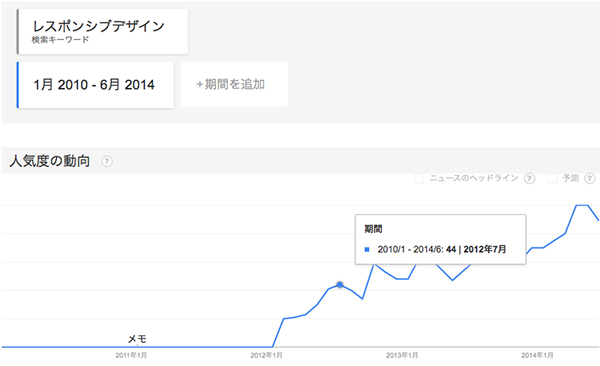Screen dimensions: 600x366
Task: Click the peak of the trend line in 2014
Action: click(582, 206)
